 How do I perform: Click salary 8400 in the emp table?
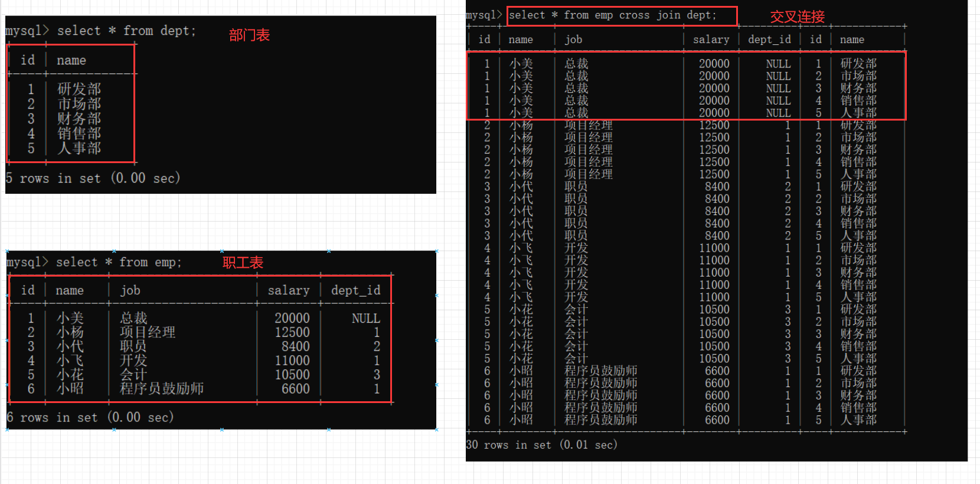coord(296,346)
